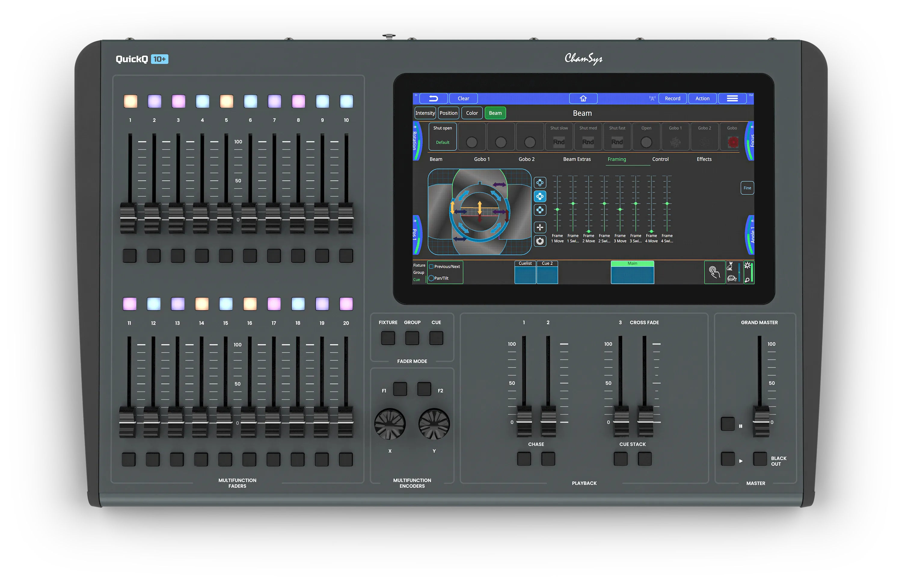Screen dimensions: 902x588
Task: Tap the Frame 2 Move slider
Action: point(589,204)
